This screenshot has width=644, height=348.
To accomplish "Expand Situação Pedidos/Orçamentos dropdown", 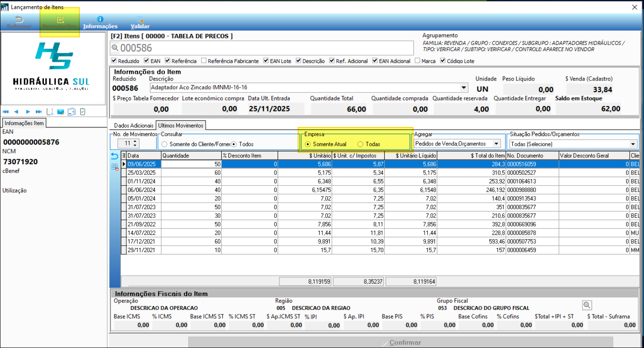I will pos(633,144).
